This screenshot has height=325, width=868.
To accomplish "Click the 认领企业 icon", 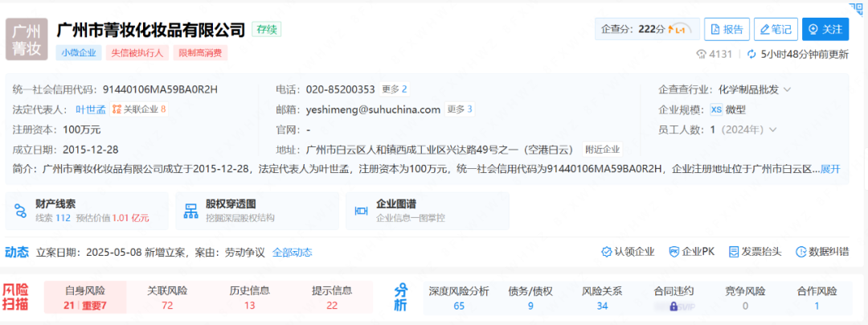I will coord(607,252).
